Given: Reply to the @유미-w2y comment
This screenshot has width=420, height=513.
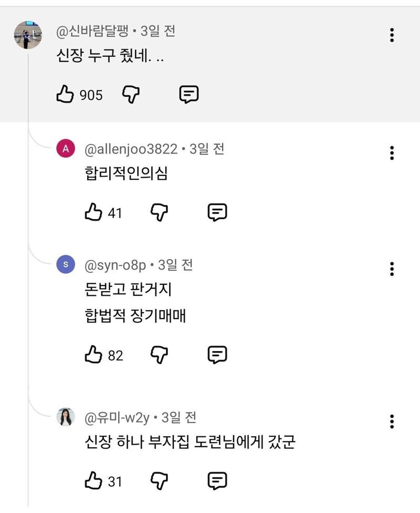Looking at the screenshot, I should [x=217, y=480].
